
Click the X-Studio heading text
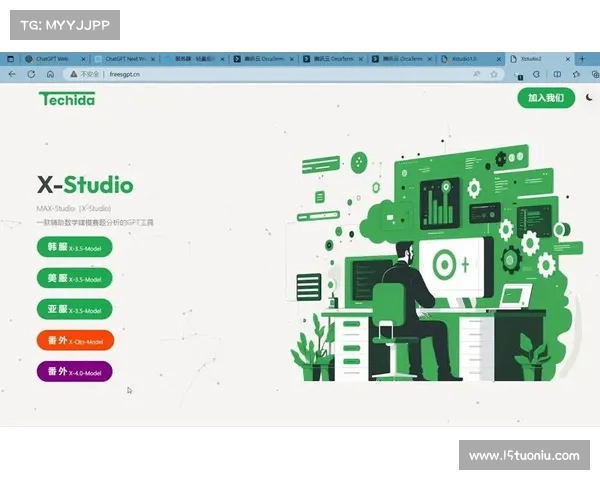coord(85,185)
